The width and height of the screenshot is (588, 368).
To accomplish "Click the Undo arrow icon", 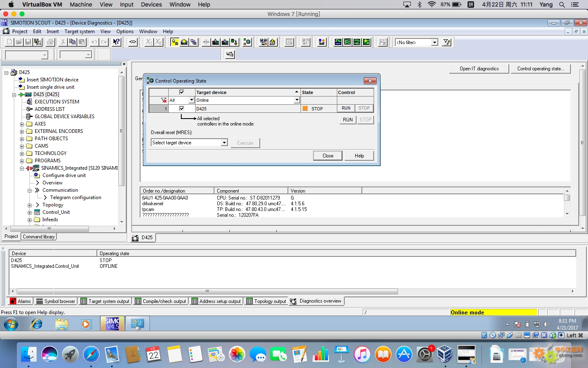I will coord(94,42).
